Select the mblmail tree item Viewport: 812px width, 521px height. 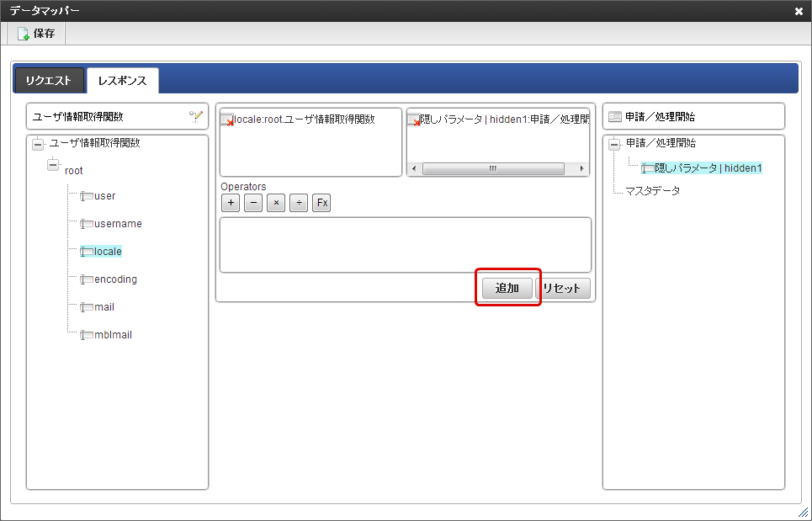tap(113, 335)
